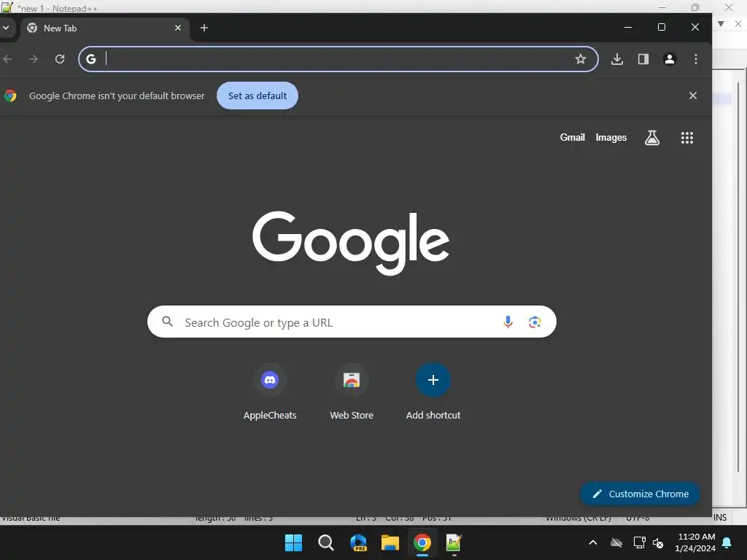Open Chrome three-dot menu
The height and width of the screenshot is (560, 747).
[x=695, y=59]
